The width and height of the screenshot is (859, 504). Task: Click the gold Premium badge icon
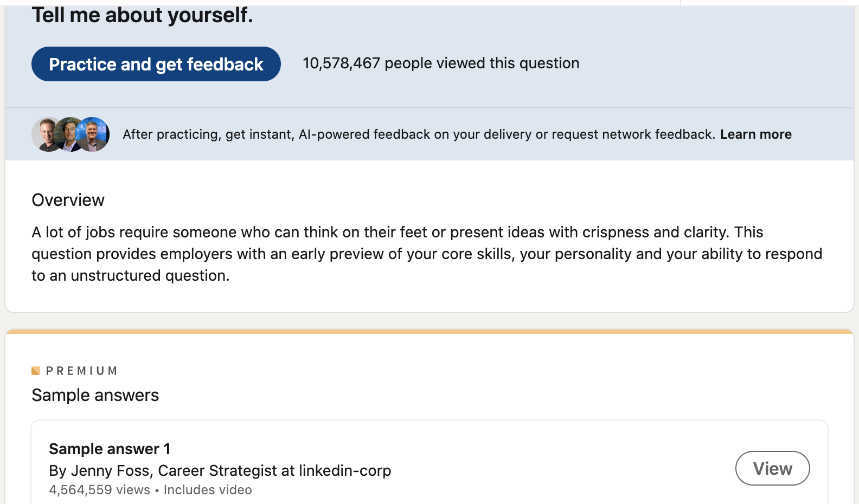36,371
